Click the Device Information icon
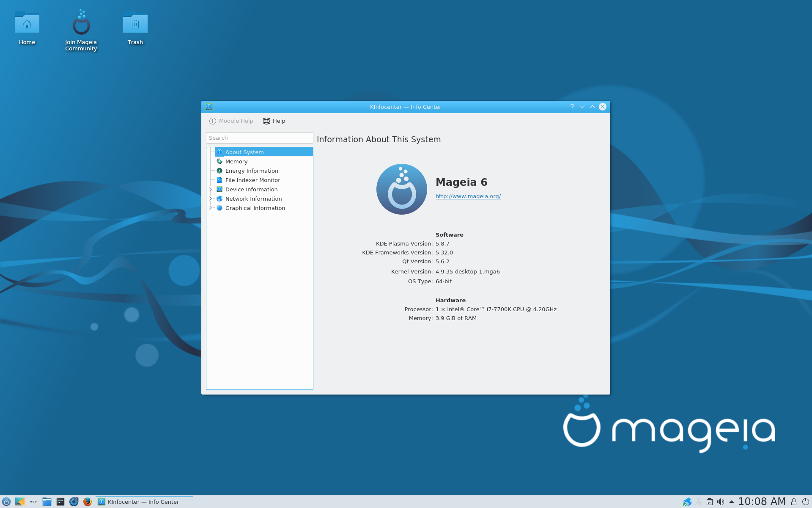Screen dimensions: 812x508 tap(219, 189)
